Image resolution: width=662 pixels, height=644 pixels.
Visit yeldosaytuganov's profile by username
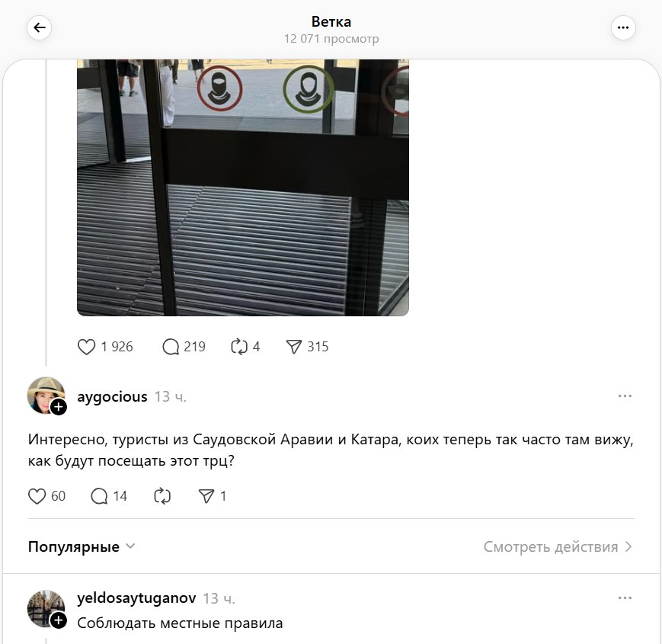(136, 598)
